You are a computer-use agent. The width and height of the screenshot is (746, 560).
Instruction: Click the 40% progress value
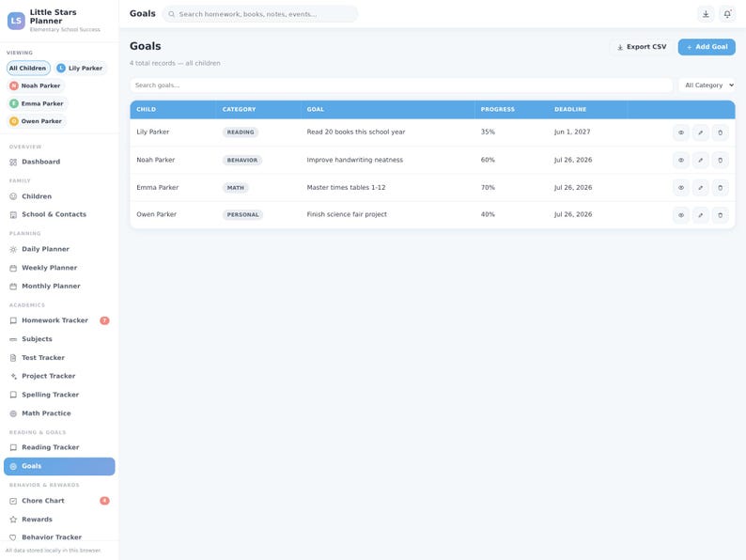488,214
